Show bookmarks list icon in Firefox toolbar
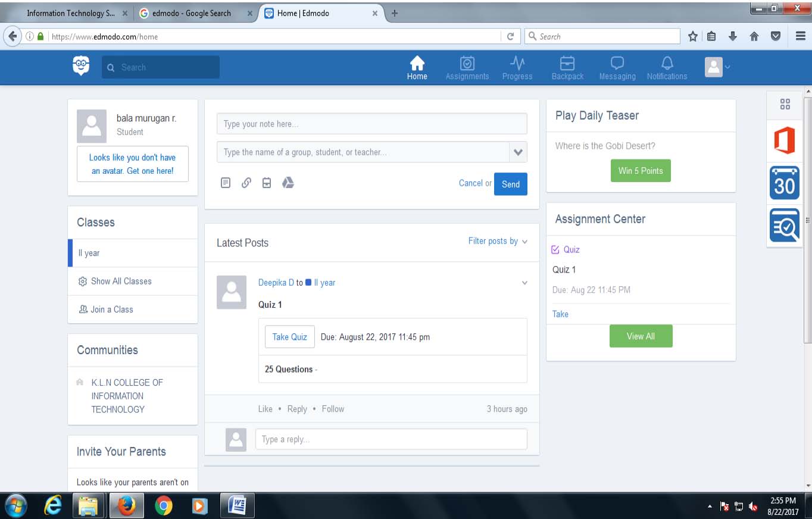This screenshot has width=812, height=519. pyautogui.click(x=711, y=36)
